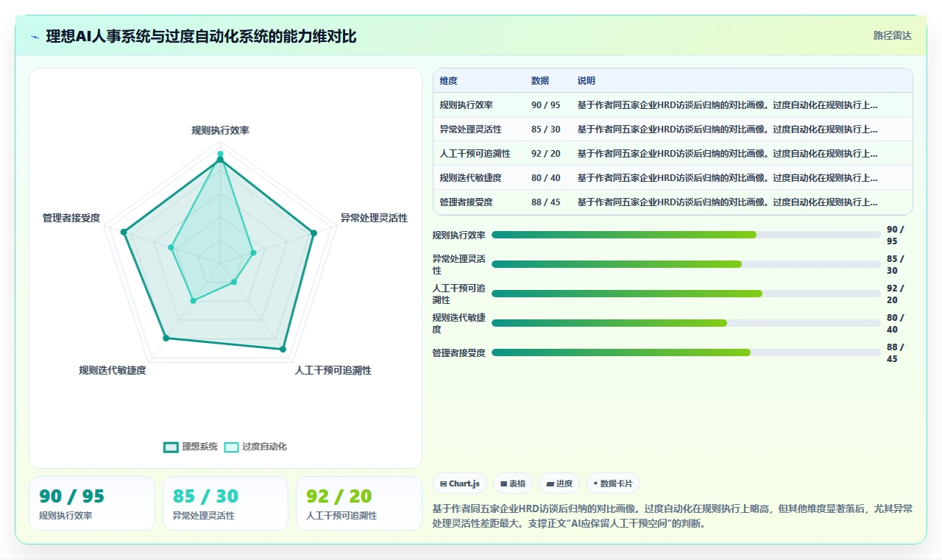Click the 管理者接受度 progress bar

pos(686,352)
